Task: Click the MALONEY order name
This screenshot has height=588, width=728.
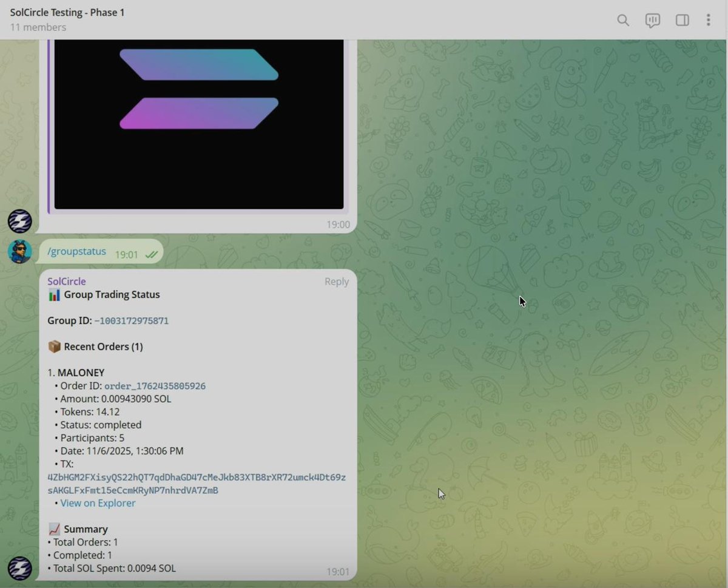Action: (81, 373)
